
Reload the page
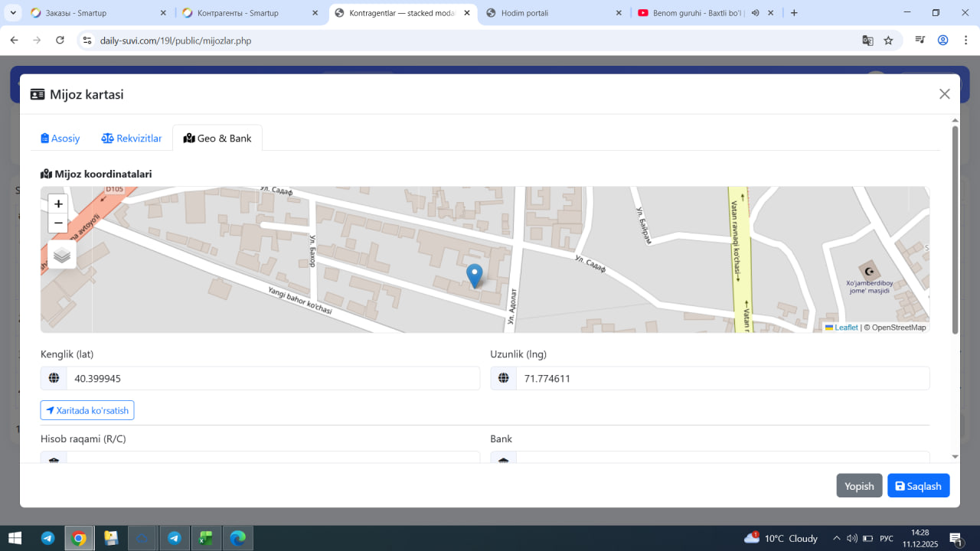(x=60, y=41)
